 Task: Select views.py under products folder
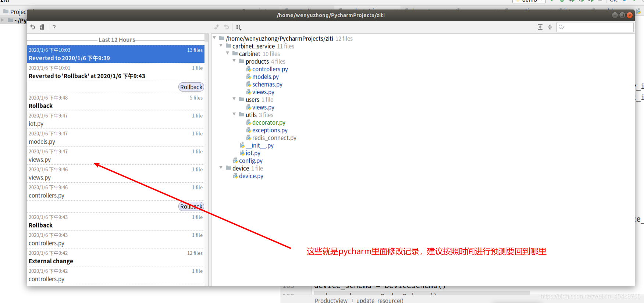[263, 92]
